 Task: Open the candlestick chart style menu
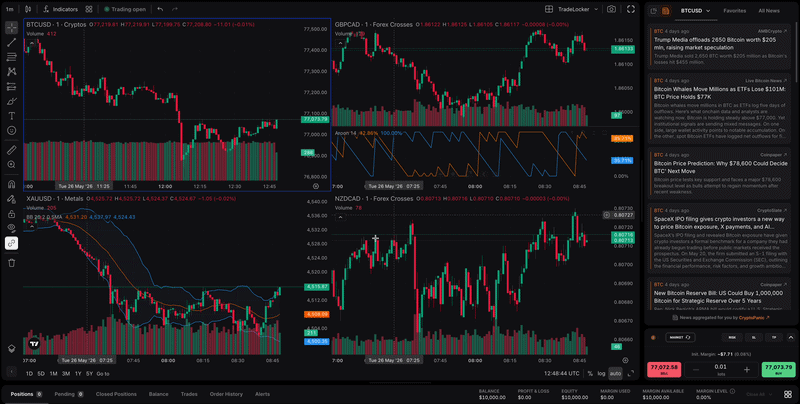[x=28, y=9]
